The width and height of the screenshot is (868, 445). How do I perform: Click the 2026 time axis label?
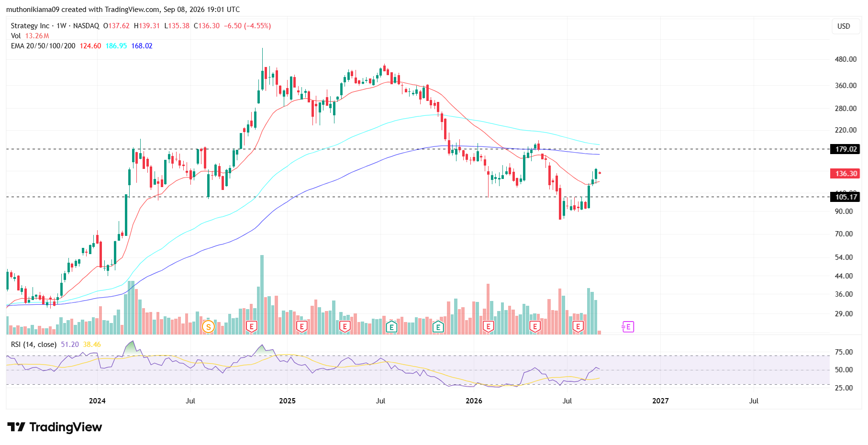pyautogui.click(x=474, y=401)
